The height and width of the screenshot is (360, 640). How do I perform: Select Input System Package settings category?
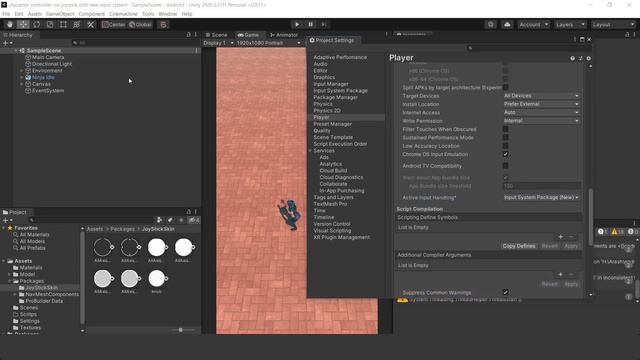(x=340, y=91)
